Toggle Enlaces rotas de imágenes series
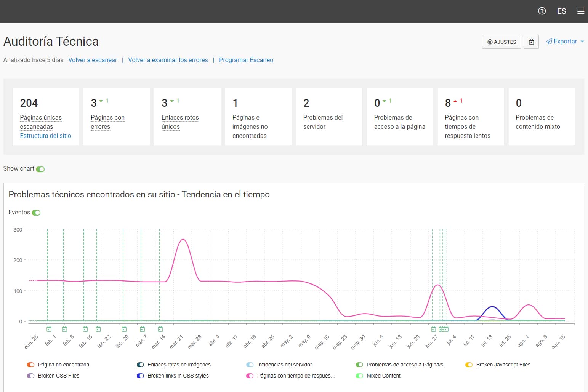Screen dimensions: 588x392 (x=140, y=365)
